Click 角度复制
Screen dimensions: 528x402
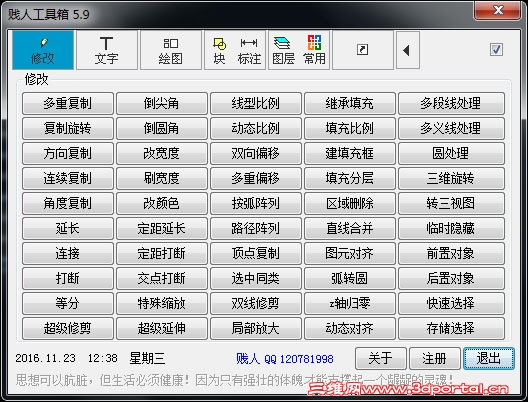(x=68, y=203)
